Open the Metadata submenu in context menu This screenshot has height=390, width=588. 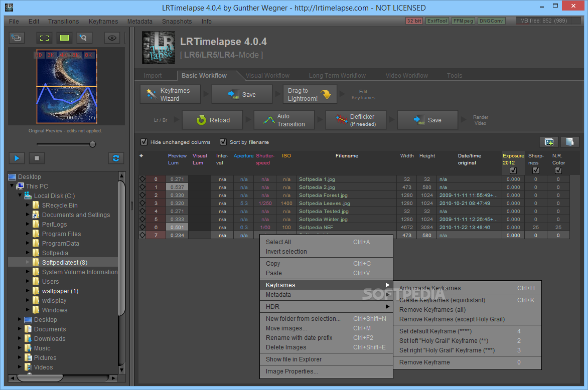tap(326, 295)
